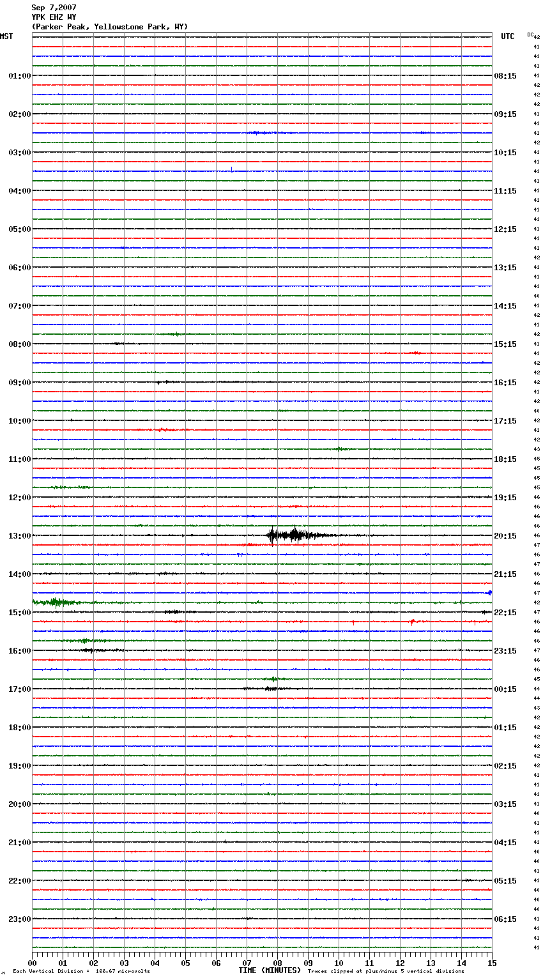This screenshot has width=543, height=980.
Task: Click the 23:15 UTC label
Action: pos(505,651)
